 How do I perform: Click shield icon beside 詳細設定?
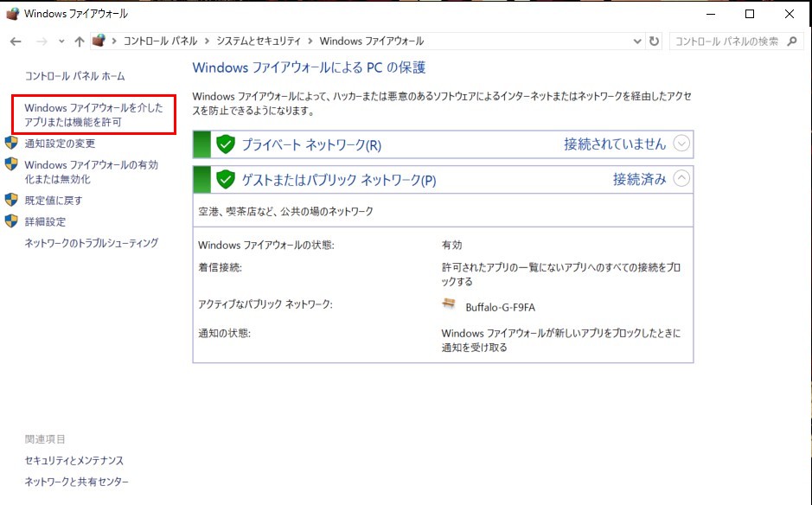tap(11, 221)
